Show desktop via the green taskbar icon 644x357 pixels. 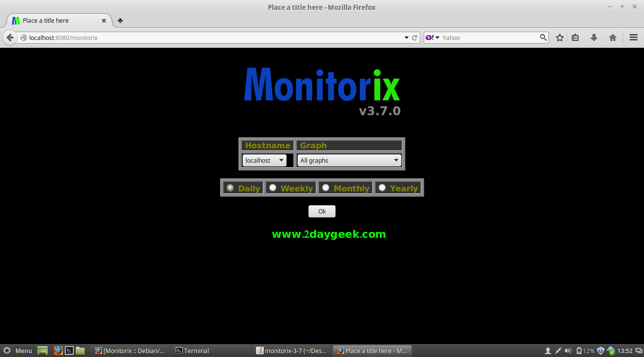(x=43, y=351)
